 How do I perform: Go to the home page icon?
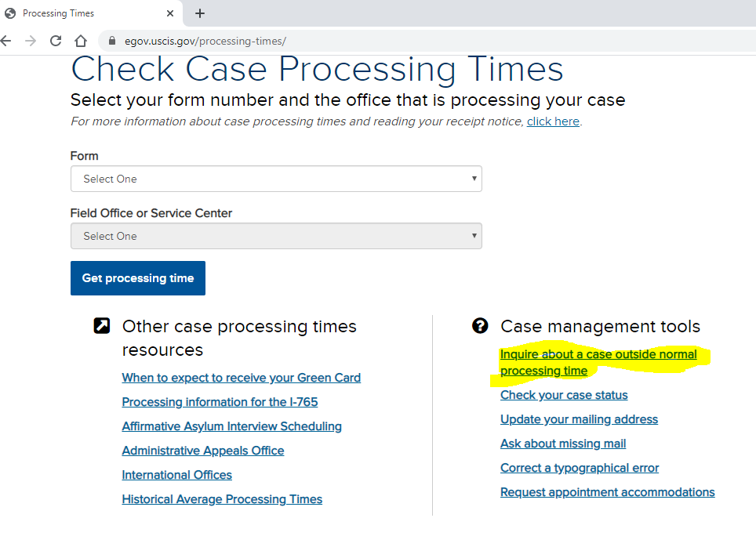point(81,41)
